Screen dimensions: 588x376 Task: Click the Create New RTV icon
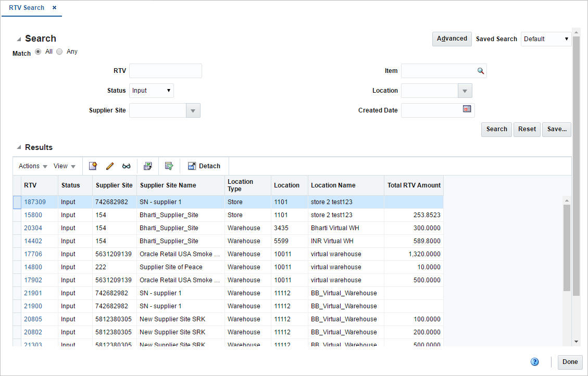(x=93, y=165)
